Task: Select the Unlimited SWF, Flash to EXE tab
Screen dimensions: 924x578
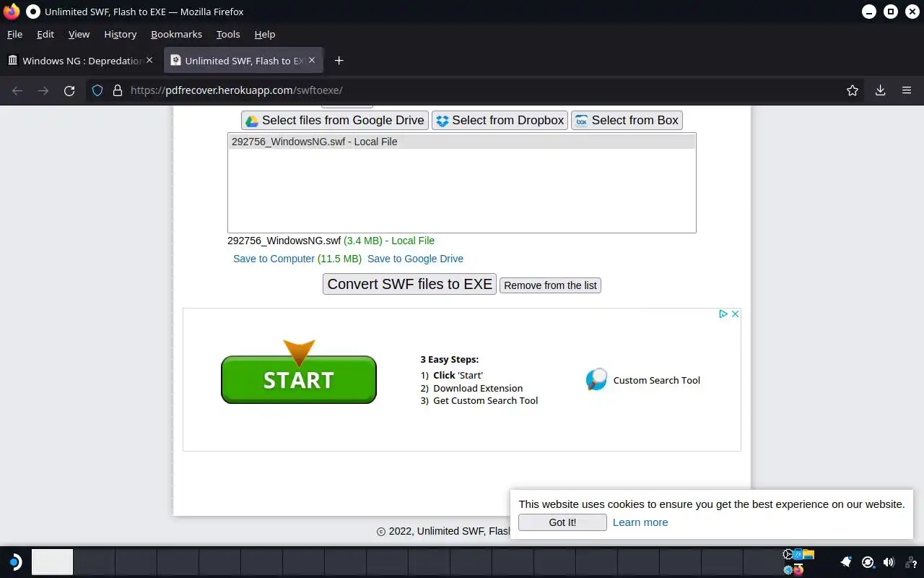Action: click(244, 61)
